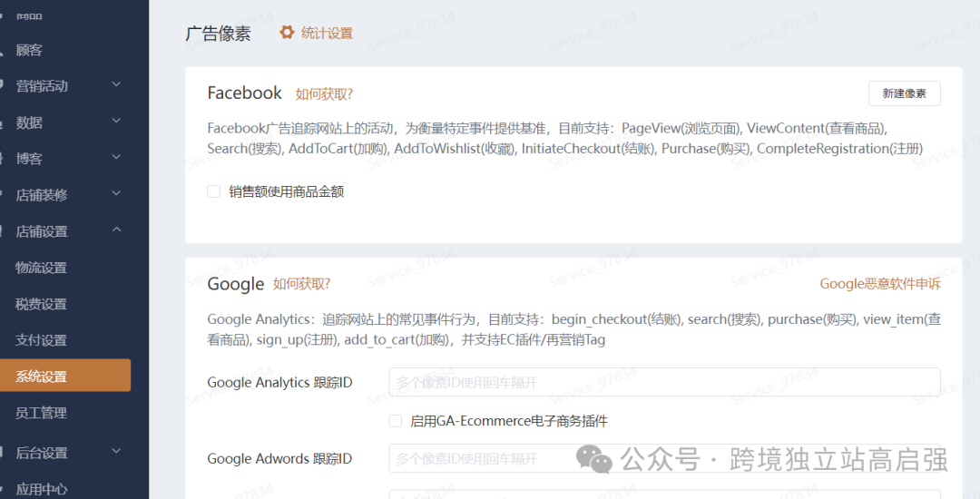Select 系统设置 in the sidebar
The width and height of the screenshot is (980, 499).
[65, 376]
